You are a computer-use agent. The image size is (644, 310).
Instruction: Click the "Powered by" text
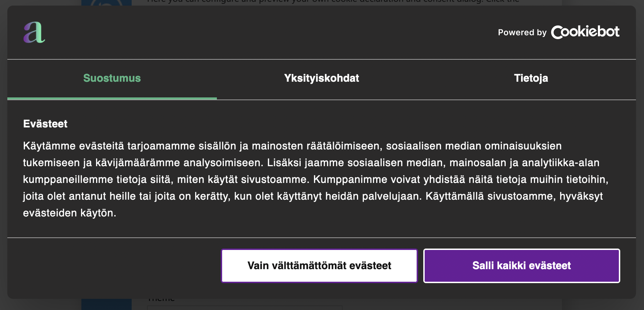522,32
